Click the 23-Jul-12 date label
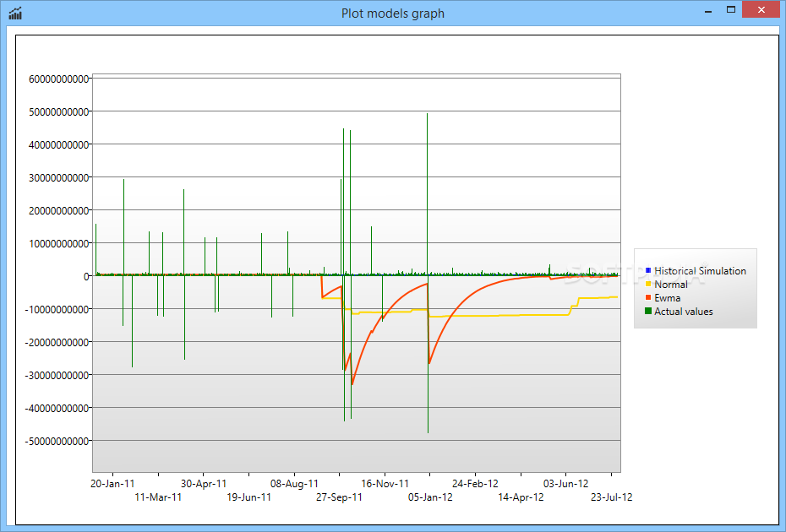This screenshot has height=532, width=786. (612, 497)
